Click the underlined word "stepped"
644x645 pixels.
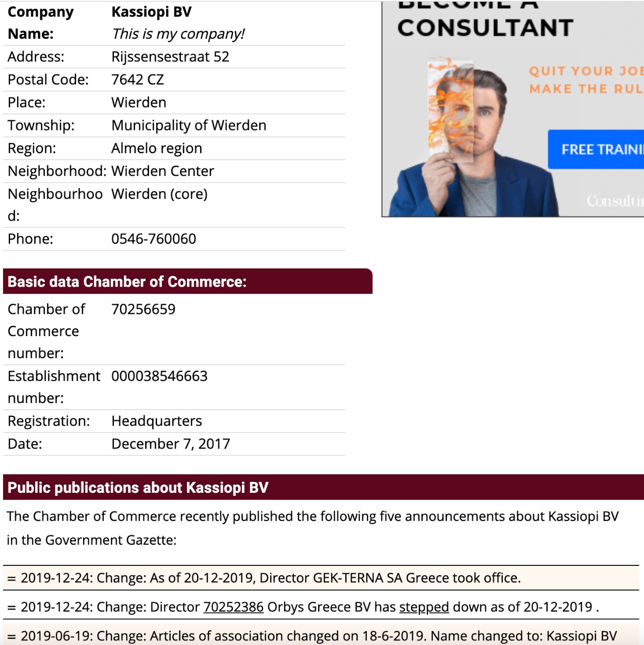(424, 607)
